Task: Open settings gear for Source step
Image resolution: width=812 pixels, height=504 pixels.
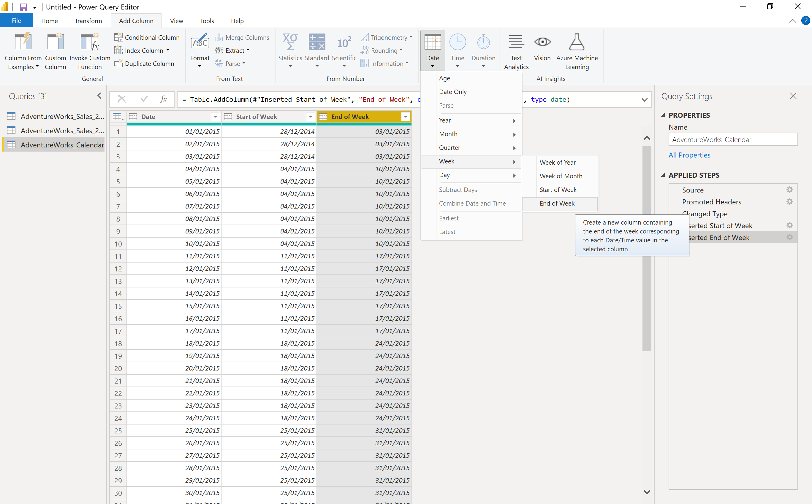Action: coord(789,190)
